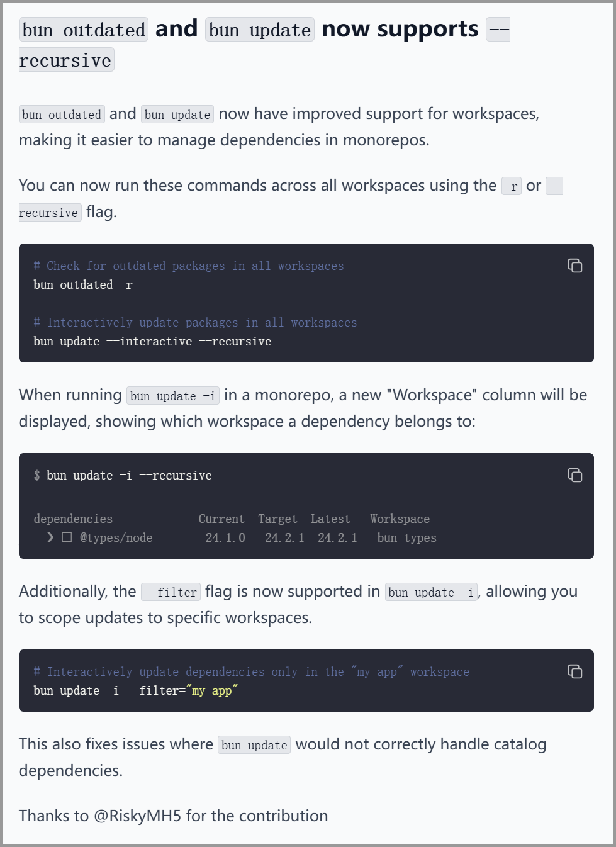Click the Latest column header
The height and width of the screenshot is (847, 616).
(330, 519)
